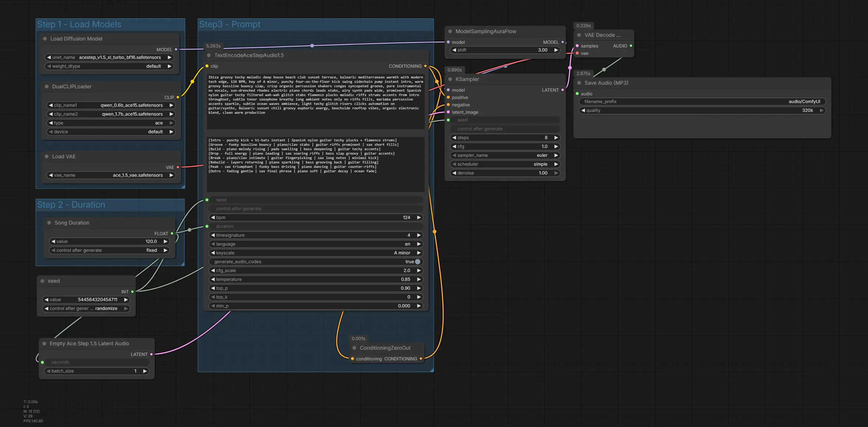Click right arrow to increase steps value

click(556, 138)
